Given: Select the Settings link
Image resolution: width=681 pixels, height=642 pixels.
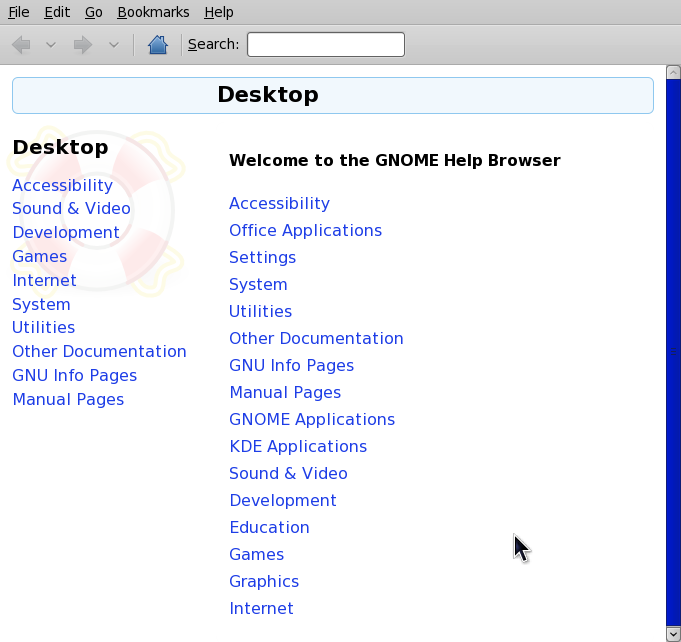Looking at the screenshot, I should (263, 258).
